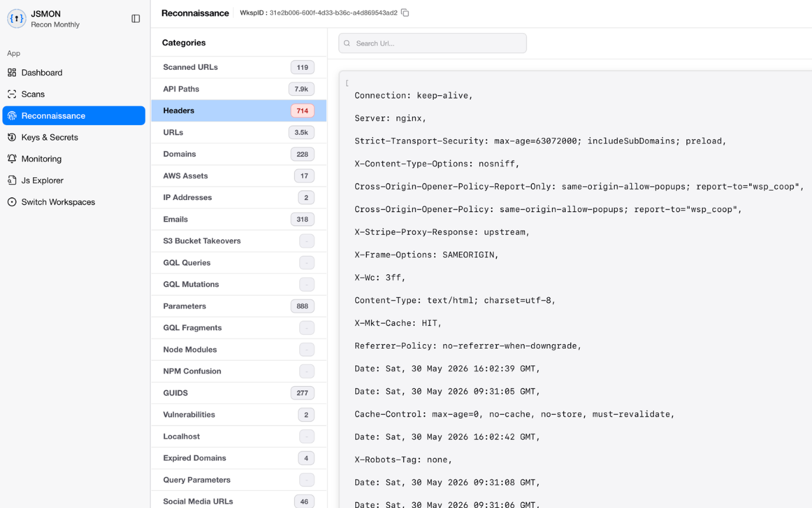The height and width of the screenshot is (508, 812).
Task: Open AWS Assets category
Action: (x=239, y=176)
